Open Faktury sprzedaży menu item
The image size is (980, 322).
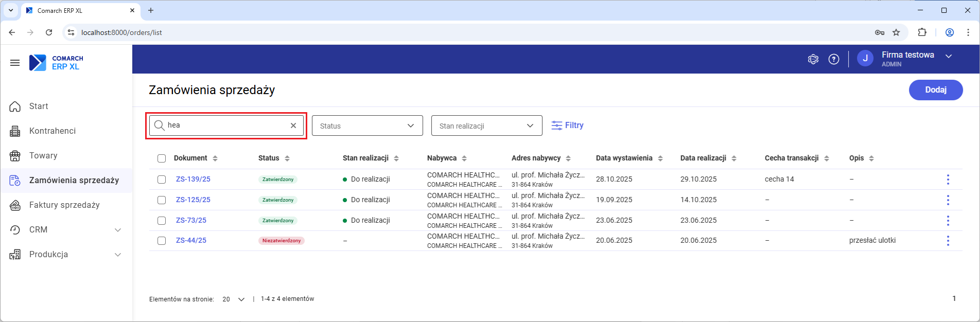(64, 205)
